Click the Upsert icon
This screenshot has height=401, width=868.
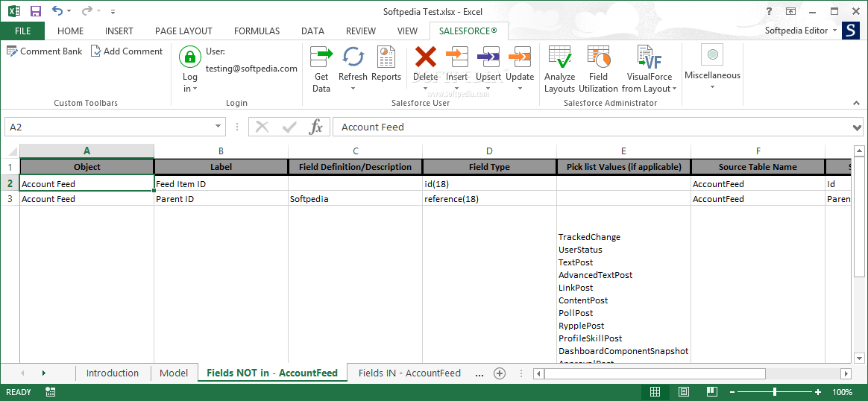coord(488,57)
